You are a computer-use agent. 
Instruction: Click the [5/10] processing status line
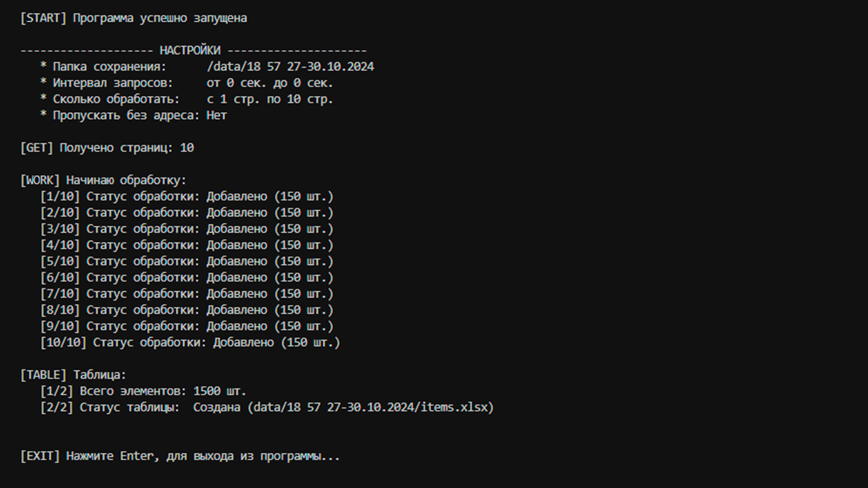187,261
